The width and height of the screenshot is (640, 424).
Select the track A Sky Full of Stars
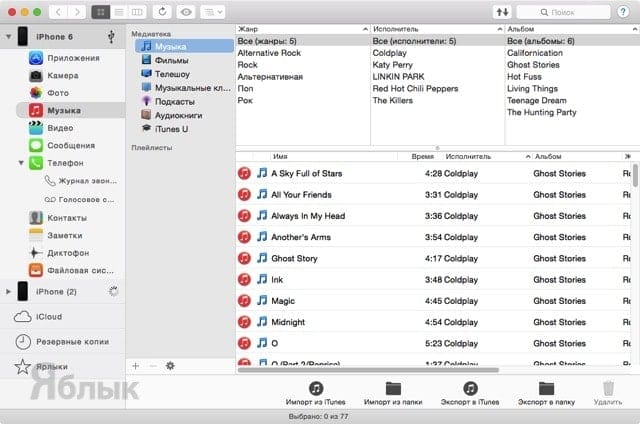(433, 173)
